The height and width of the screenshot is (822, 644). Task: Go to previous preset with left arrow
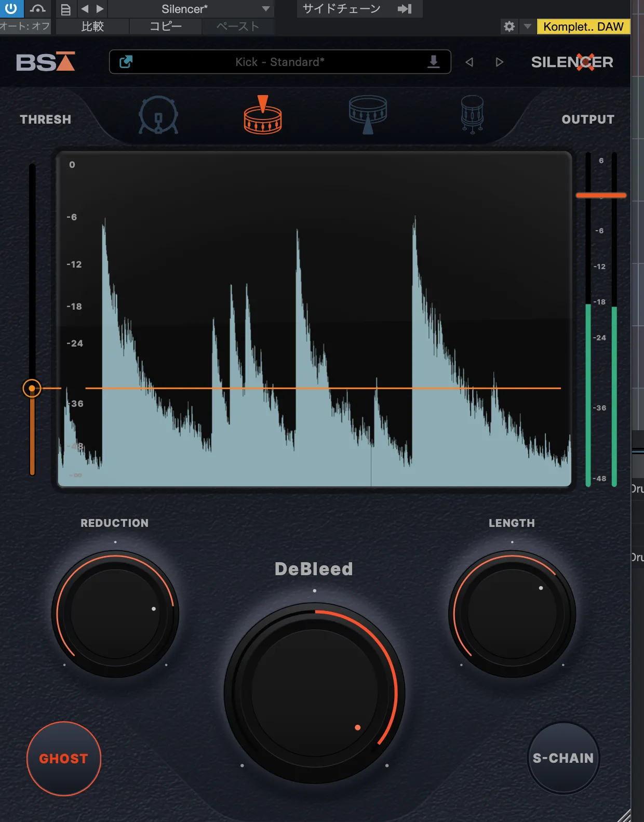tap(469, 62)
